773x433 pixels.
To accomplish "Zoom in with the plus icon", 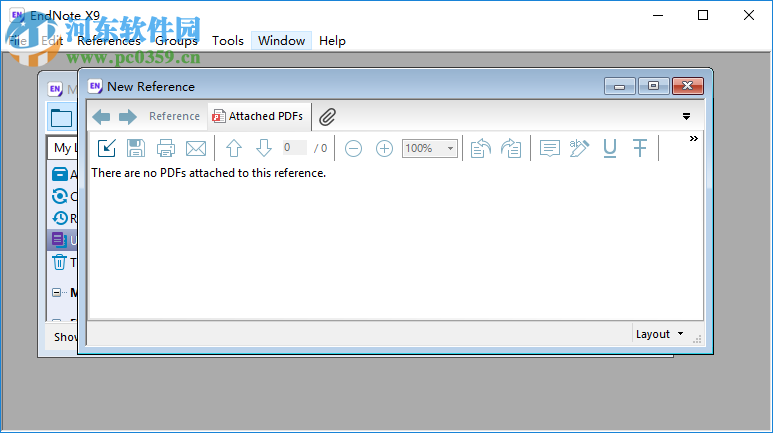I will (x=384, y=148).
